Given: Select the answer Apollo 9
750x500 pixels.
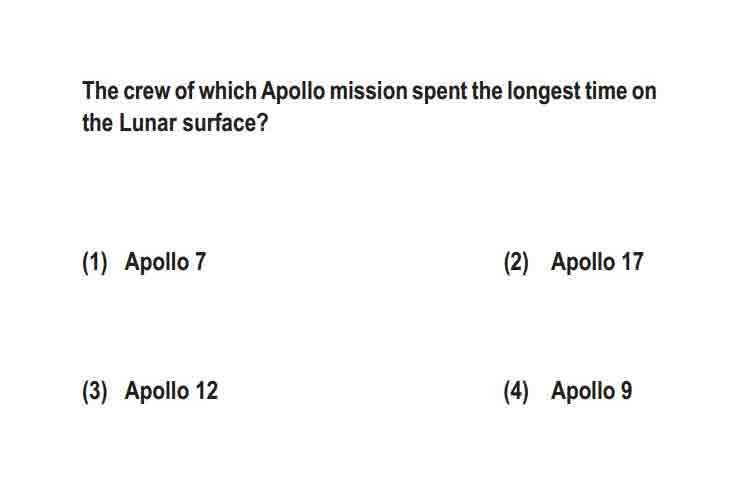Looking at the screenshot, I should (591, 390).
